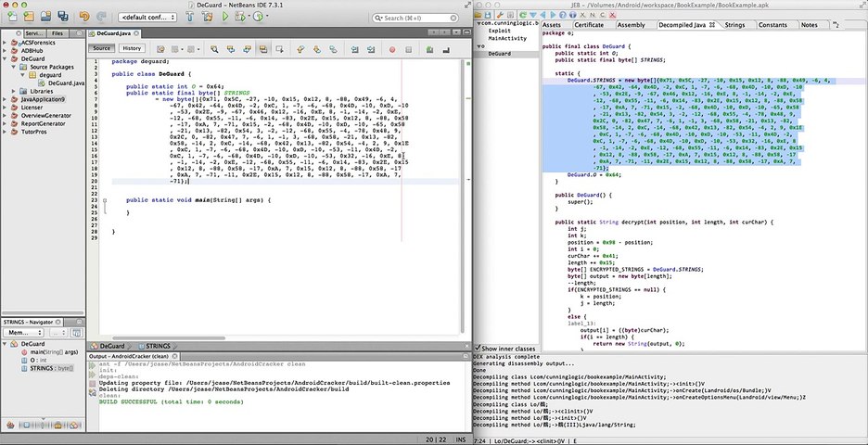868x445 pixels.
Task: Expand the ACSForensics project node
Action: click(5, 42)
